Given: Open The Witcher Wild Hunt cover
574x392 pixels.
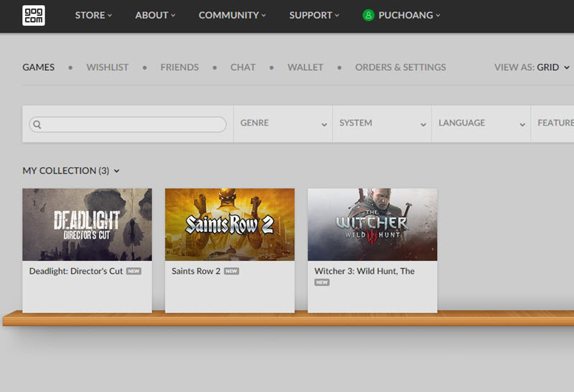Looking at the screenshot, I should tap(372, 224).
